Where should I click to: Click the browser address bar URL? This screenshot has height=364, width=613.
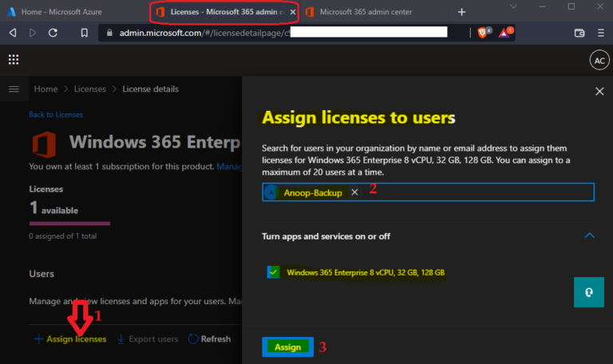(205, 33)
